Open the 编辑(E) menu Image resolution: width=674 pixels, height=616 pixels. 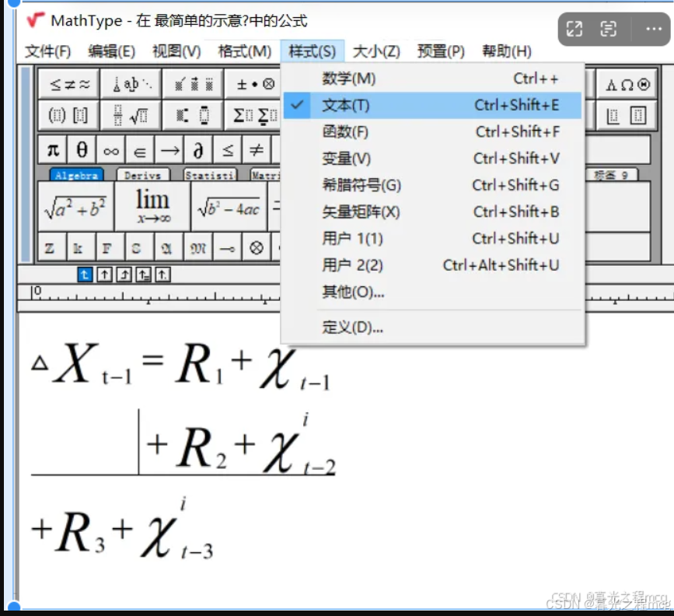(x=111, y=51)
